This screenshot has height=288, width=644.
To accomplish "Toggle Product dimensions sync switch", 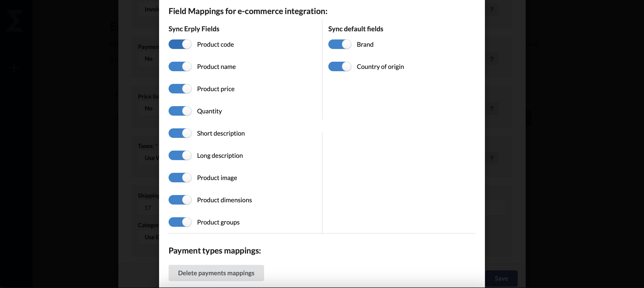I will pyautogui.click(x=180, y=200).
